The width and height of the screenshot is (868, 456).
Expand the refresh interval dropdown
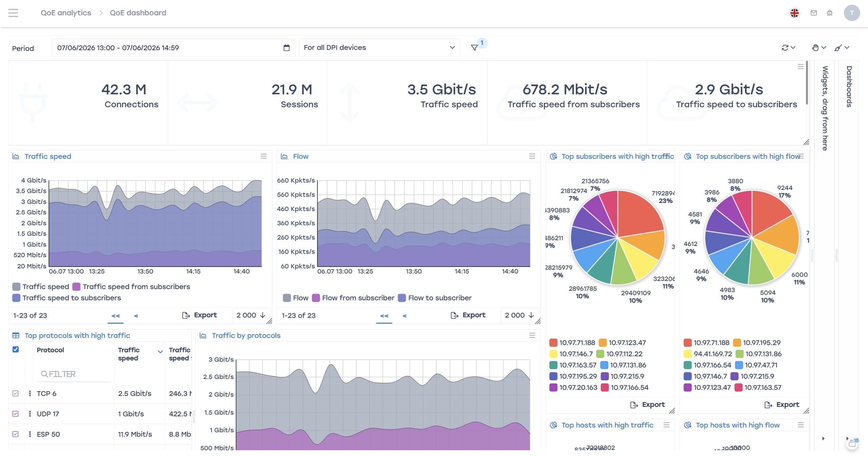(x=788, y=47)
